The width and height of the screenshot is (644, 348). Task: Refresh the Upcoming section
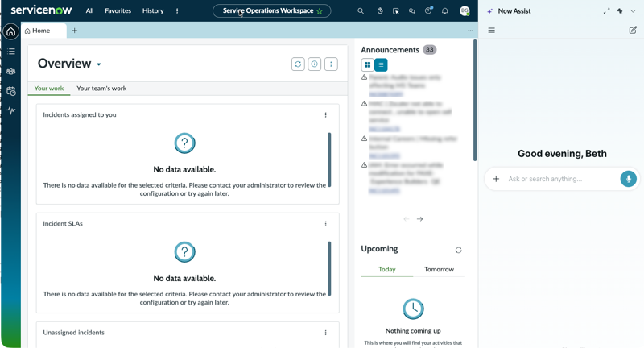pos(458,251)
